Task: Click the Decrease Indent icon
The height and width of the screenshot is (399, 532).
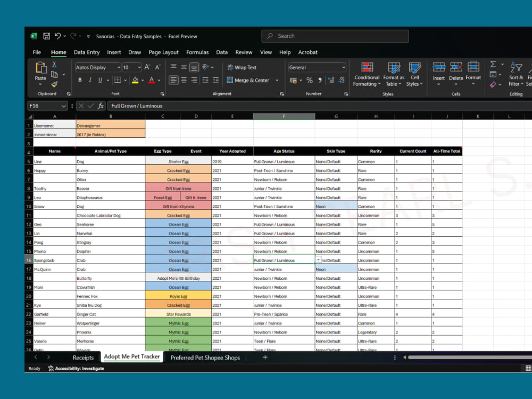Action: [205, 80]
